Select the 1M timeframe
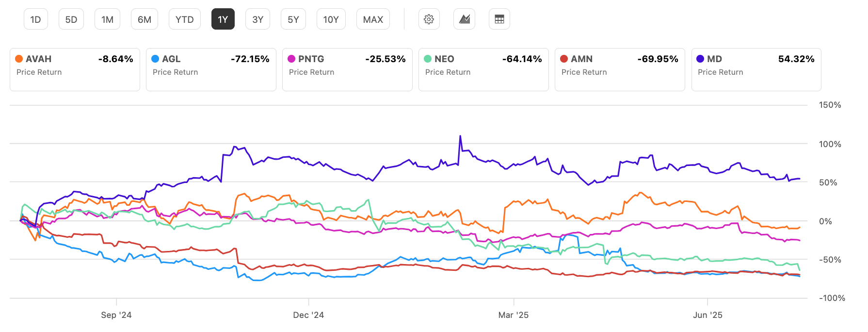Viewport: 868px width, 332px height. pos(107,19)
